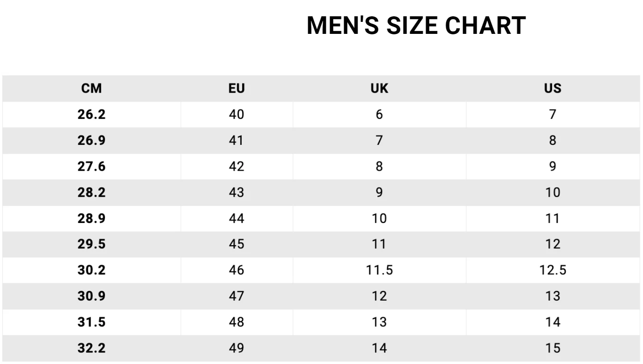643x364 pixels.
Task: Click the 26.2 CM cell
Action: (92, 114)
